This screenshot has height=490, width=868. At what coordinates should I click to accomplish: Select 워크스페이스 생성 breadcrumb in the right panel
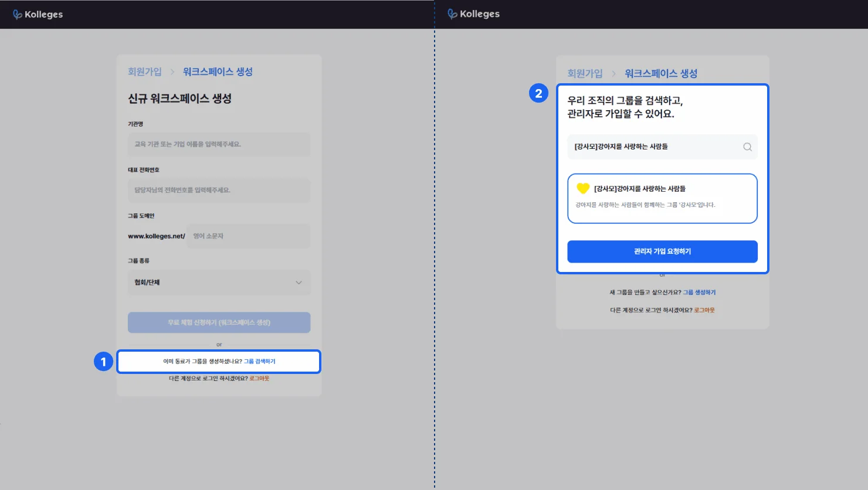pyautogui.click(x=660, y=73)
